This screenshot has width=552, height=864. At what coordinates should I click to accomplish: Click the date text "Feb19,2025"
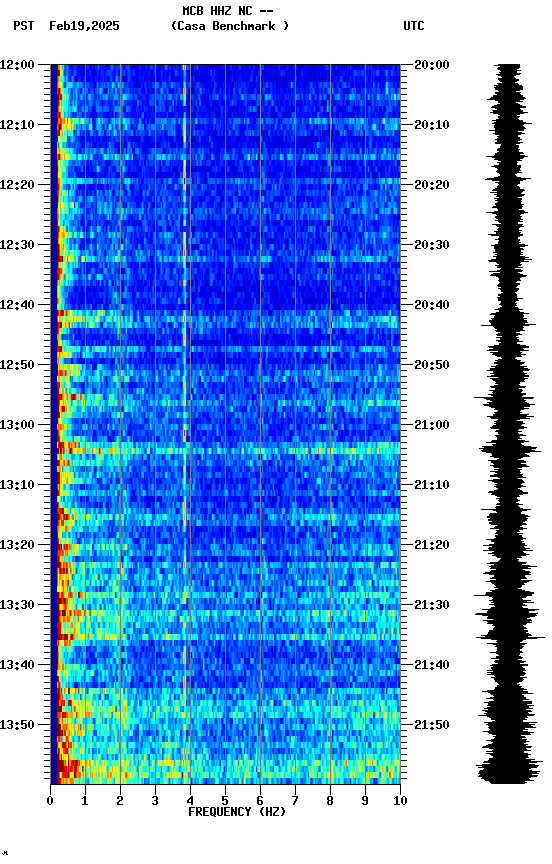point(84,26)
